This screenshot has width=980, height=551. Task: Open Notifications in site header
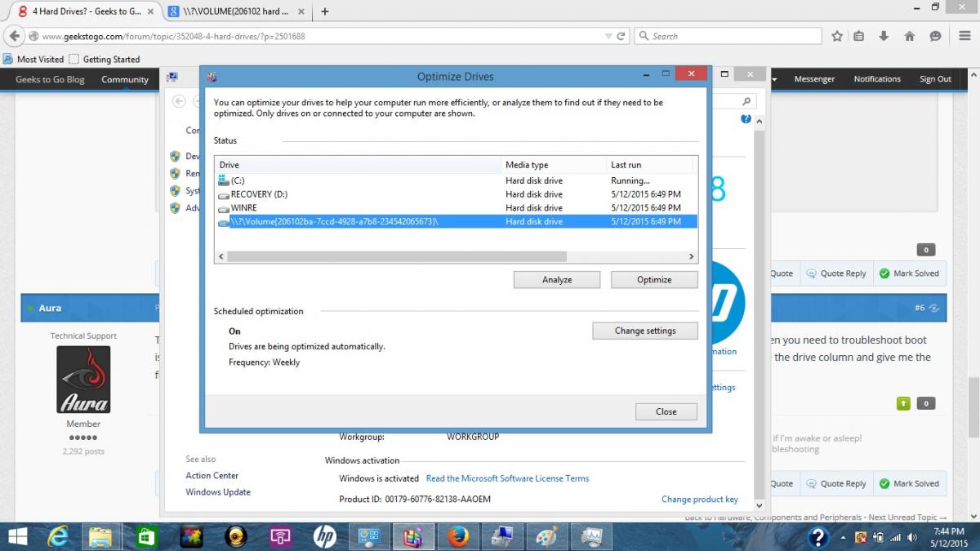(877, 79)
